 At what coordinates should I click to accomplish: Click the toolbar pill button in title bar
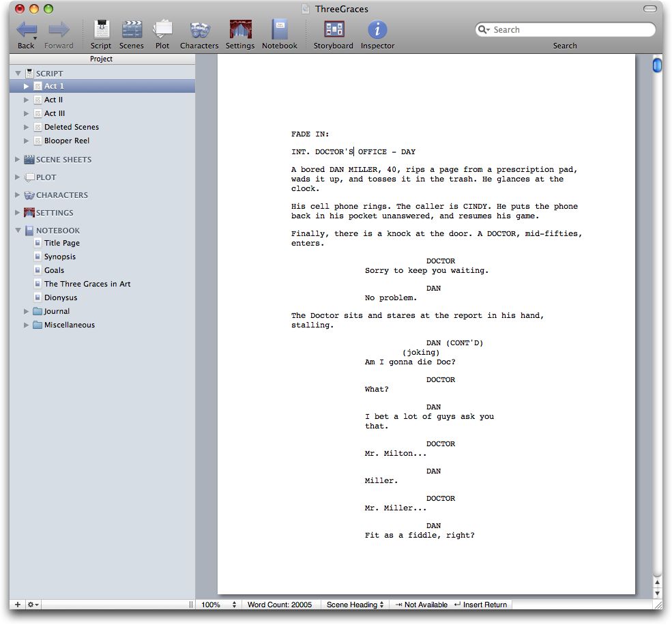click(x=649, y=9)
